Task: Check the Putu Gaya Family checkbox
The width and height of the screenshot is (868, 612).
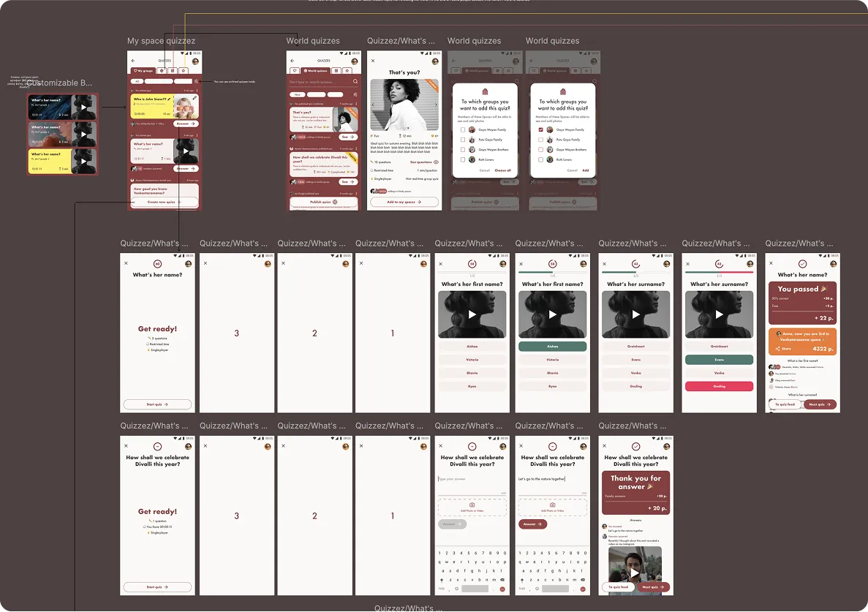Action: point(462,140)
